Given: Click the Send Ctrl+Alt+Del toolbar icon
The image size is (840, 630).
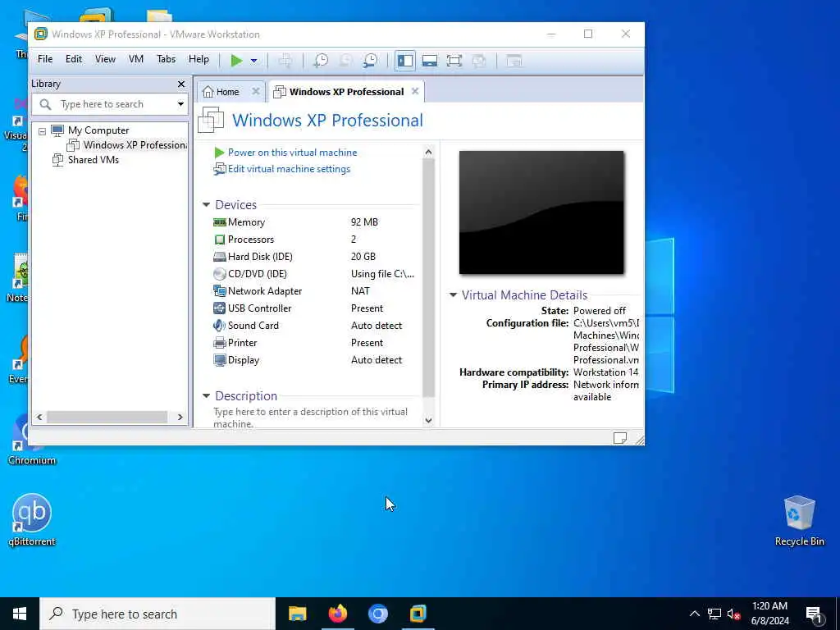Looking at the screenshot, I should coord(285,61).
